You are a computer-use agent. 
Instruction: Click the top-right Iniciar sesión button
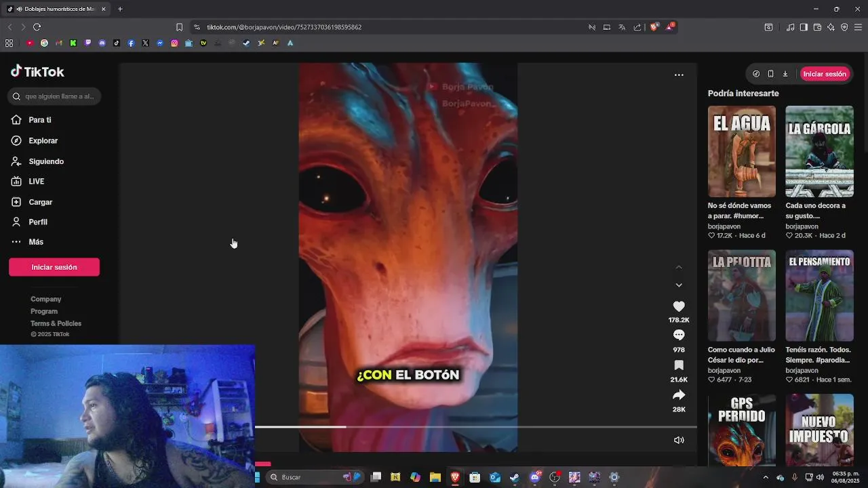coord(825,74)
